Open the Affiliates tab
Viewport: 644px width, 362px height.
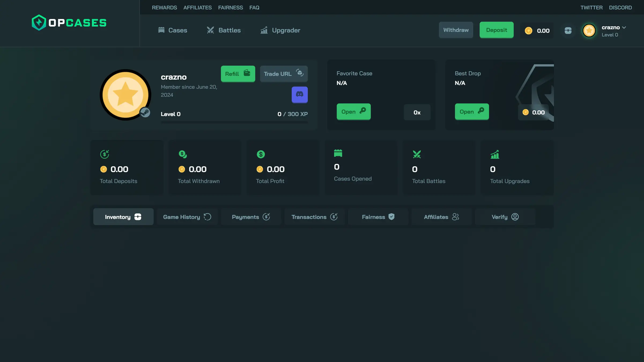tap(442, 217)
